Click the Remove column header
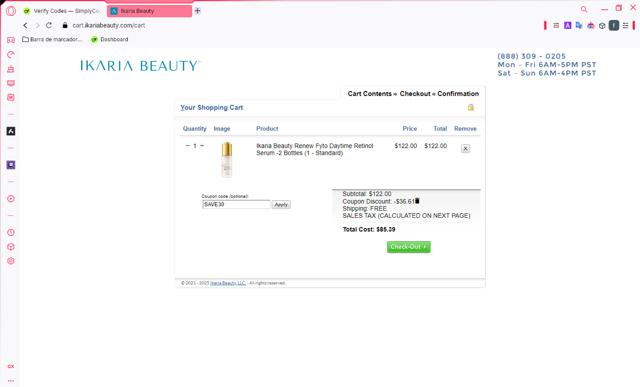The image size is (640, 387). tap(465, 129)
